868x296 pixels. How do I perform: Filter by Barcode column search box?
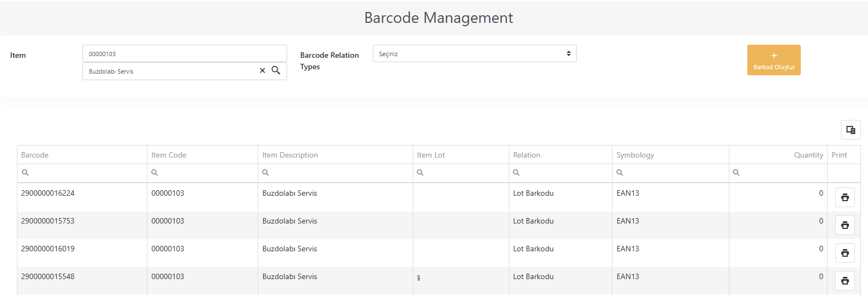coord(82,173)
